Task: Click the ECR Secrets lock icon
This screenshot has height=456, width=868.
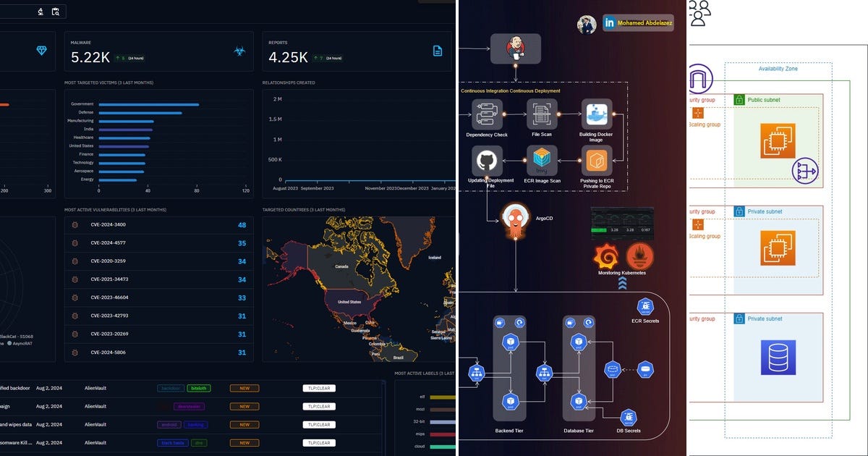Action: (x=644, y=305)
